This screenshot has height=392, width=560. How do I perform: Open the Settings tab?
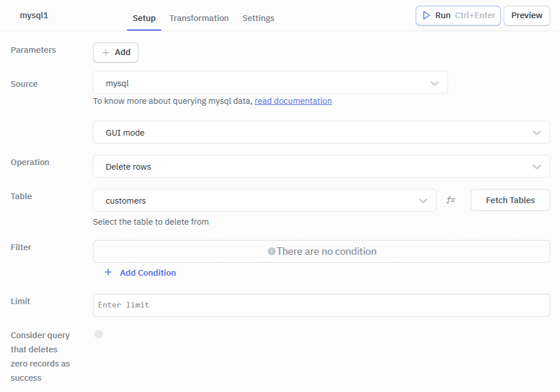pos(258,18)
